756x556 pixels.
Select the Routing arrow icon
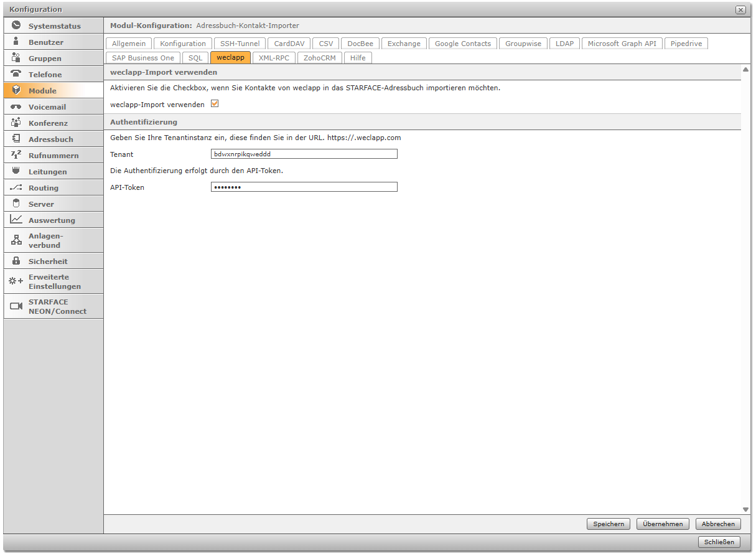16,187
